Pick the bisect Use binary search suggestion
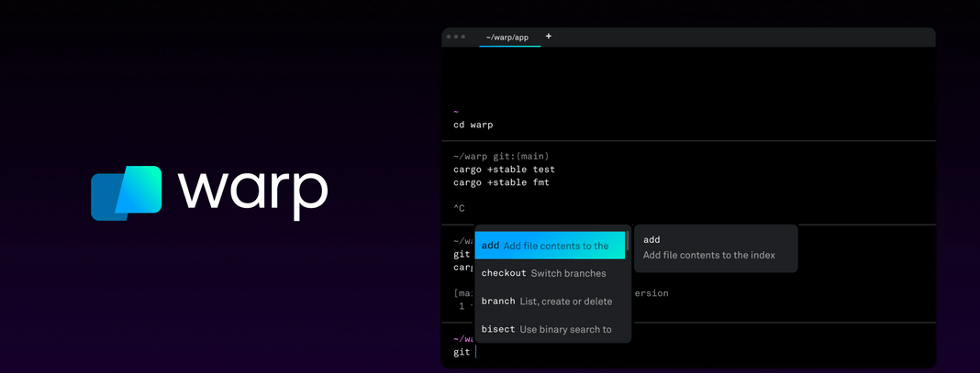 pyautogui.click(x=550, y=329)
